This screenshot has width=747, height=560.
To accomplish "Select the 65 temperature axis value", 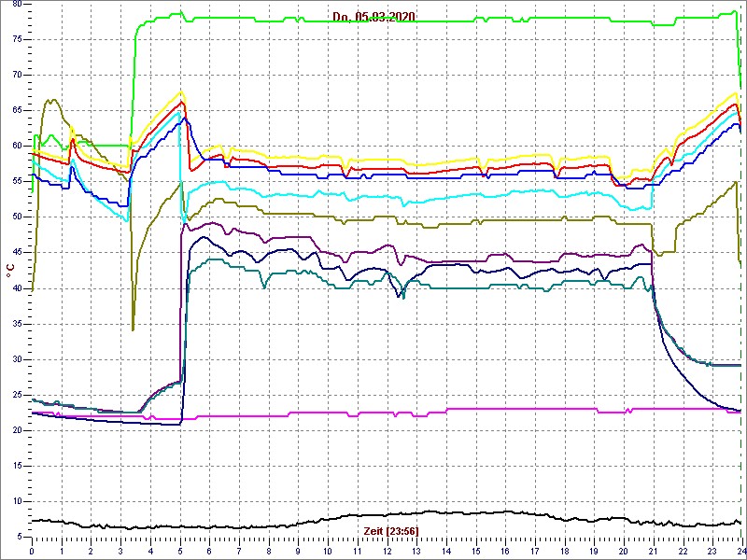I will [x=17, y=110].
